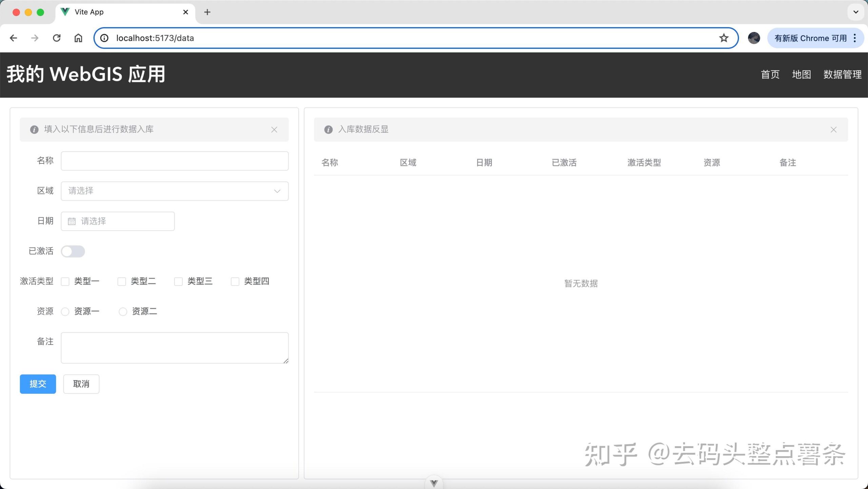Go to the browser home page
Screen dimensions: 868x489
point(78,38)
